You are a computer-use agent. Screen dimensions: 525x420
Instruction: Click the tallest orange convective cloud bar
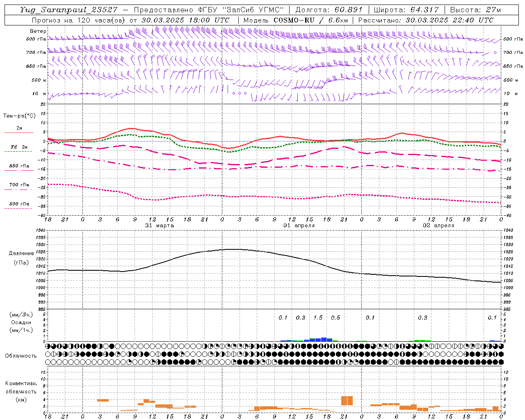pos(347,400)
